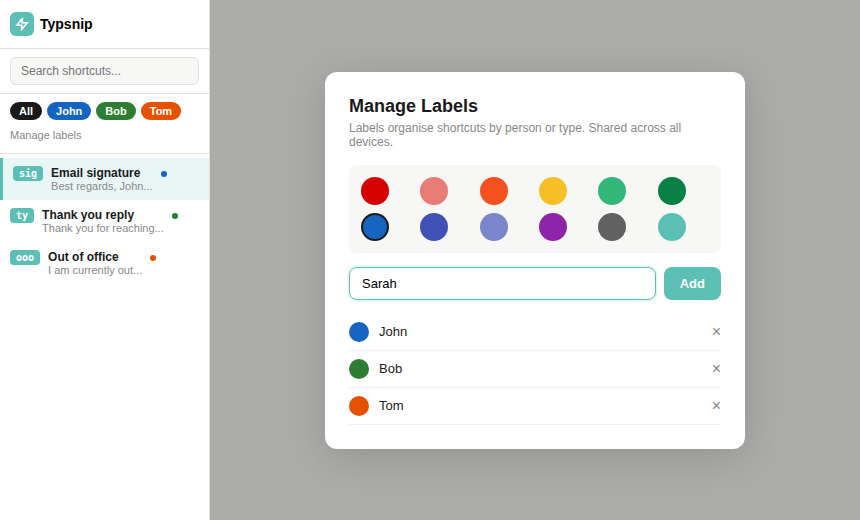
Task: Choose the purple color swatch
Action: [553, 227]
